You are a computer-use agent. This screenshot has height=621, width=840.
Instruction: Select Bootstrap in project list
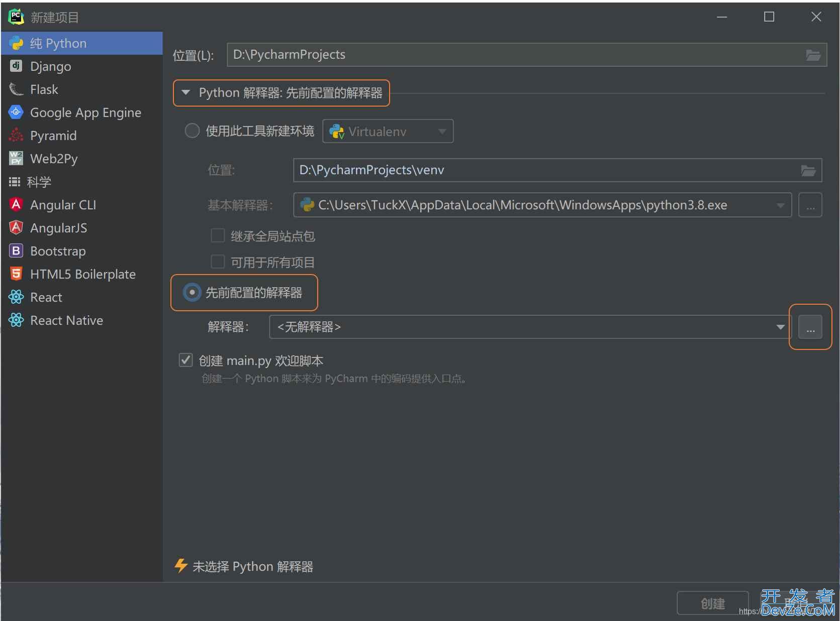81,251
